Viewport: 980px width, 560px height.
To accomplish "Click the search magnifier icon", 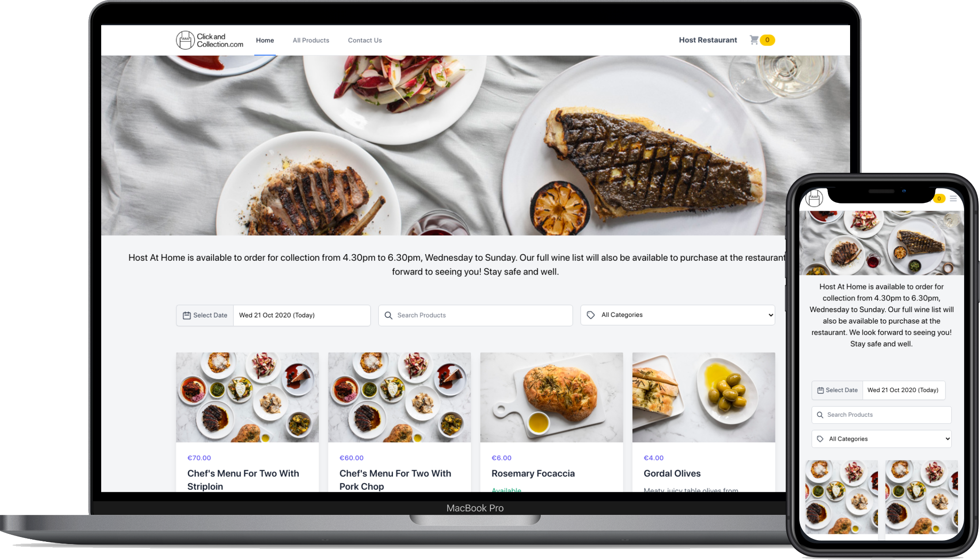I will pyautogui.click(x=389, y=315).
